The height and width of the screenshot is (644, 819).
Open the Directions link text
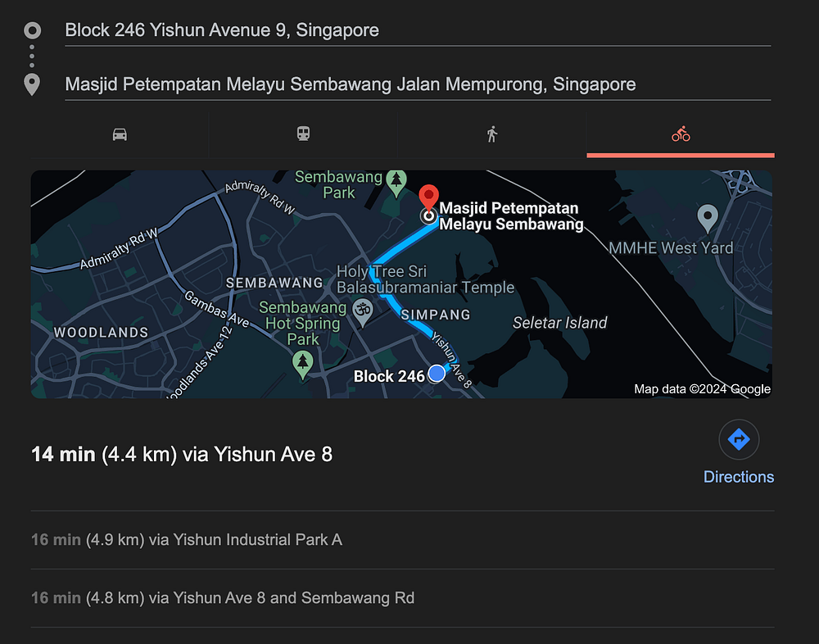[x=739, y=477]
